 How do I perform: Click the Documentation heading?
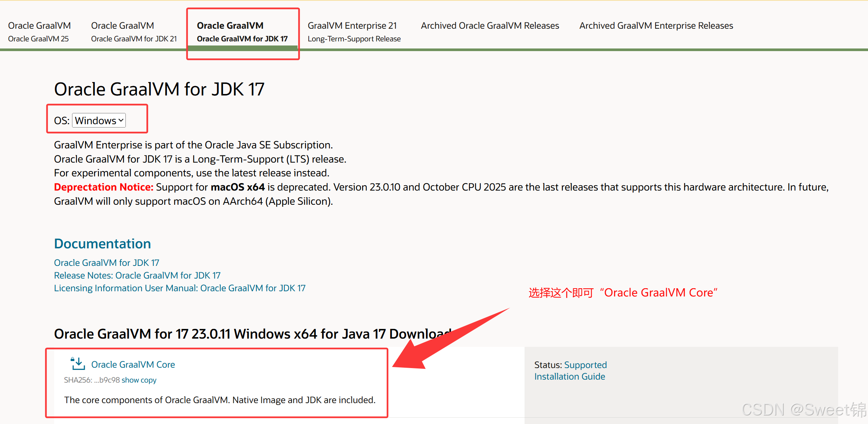(x=102, y=244)
